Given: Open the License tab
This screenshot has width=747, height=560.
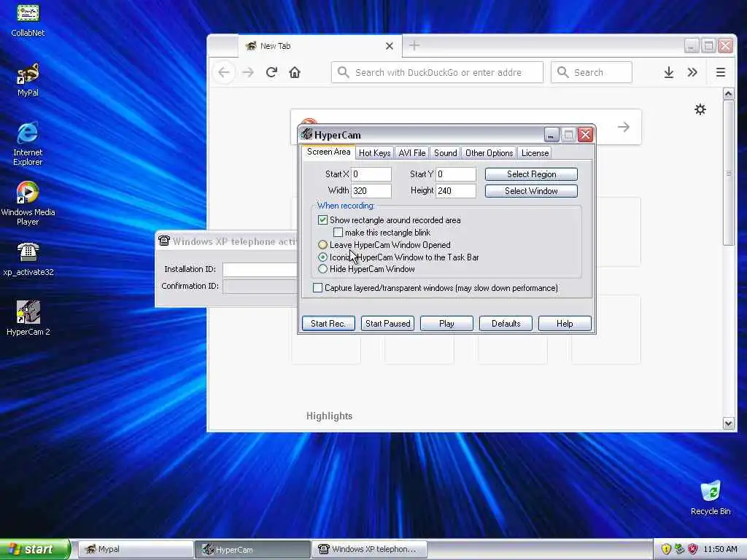Looking at the screenshot, I should (535, 153).
